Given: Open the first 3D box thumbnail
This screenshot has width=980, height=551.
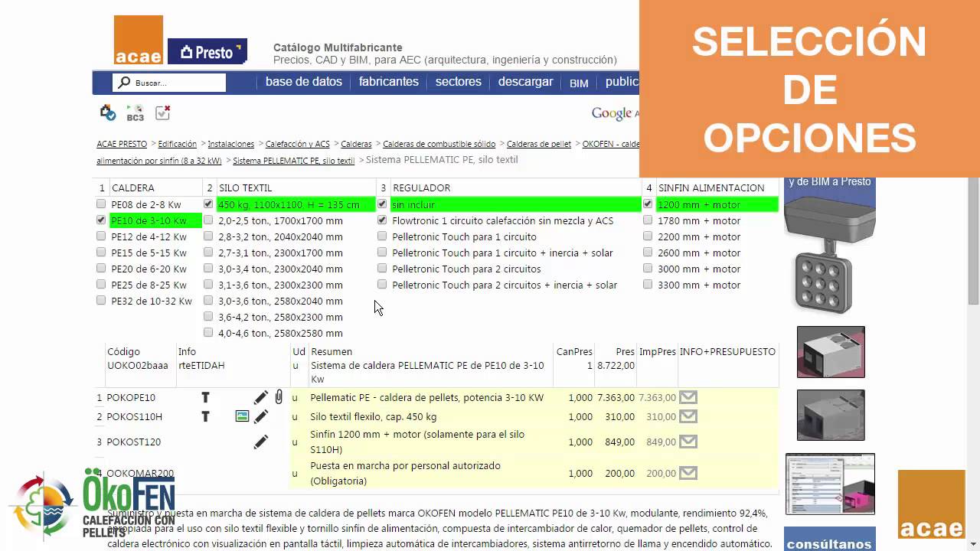Looking at the screenshot, I should 831,352.
